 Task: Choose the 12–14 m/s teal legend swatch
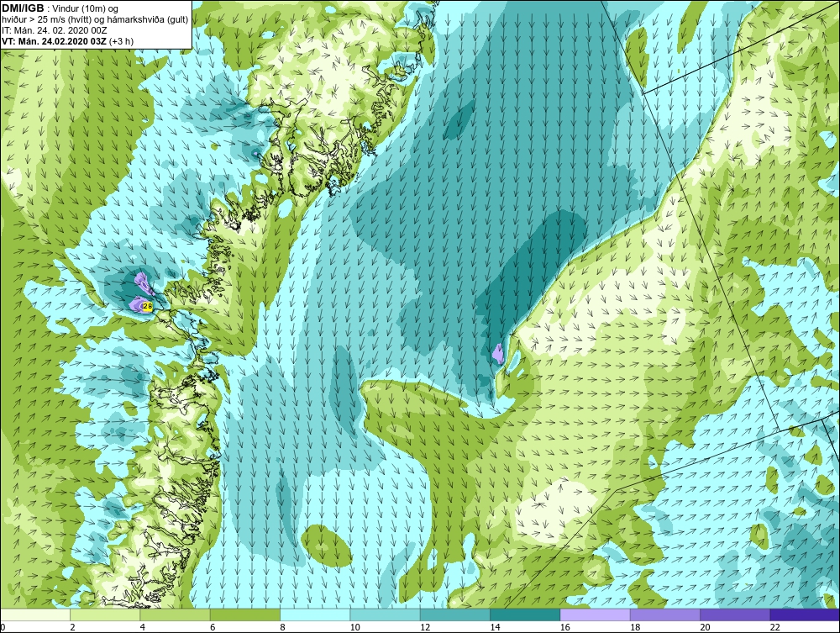[454, 615]
